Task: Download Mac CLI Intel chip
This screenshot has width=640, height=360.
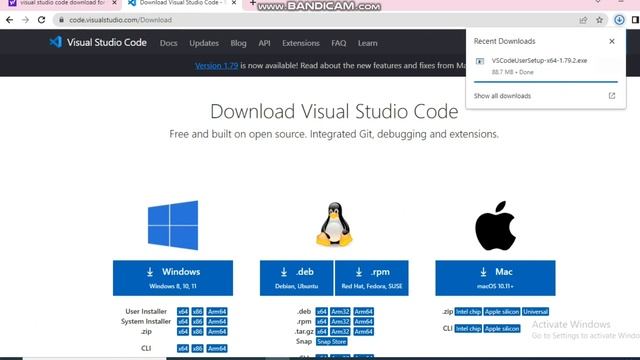Action: 468,329
